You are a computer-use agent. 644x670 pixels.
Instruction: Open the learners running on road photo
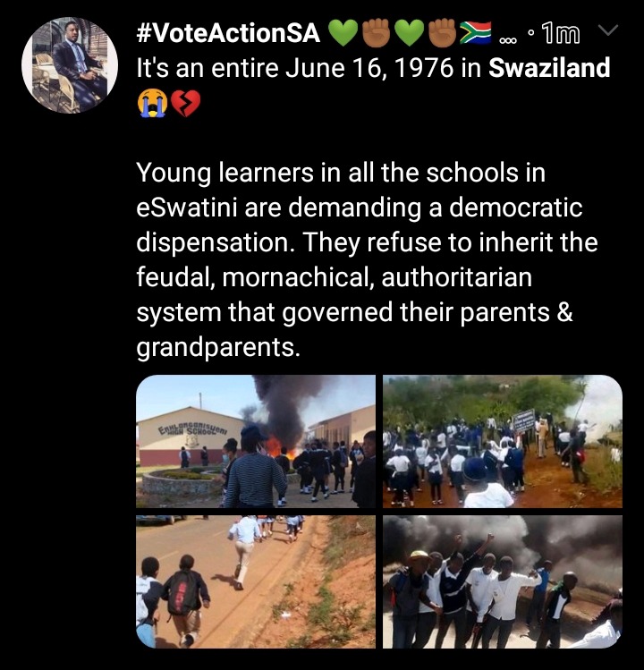pos(256,581)
